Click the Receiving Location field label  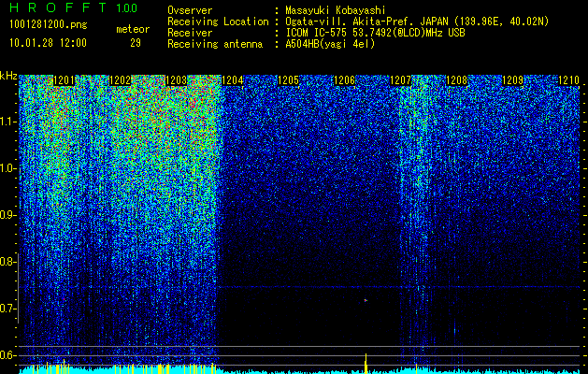pyautogui.click(x=218, y=22)
